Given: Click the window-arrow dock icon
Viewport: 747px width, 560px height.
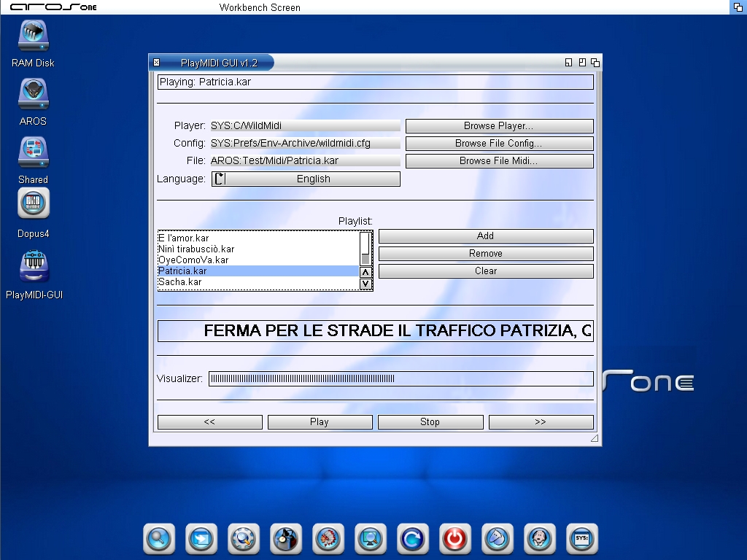Looking at the screenshot, I should [x=201, y=539].
